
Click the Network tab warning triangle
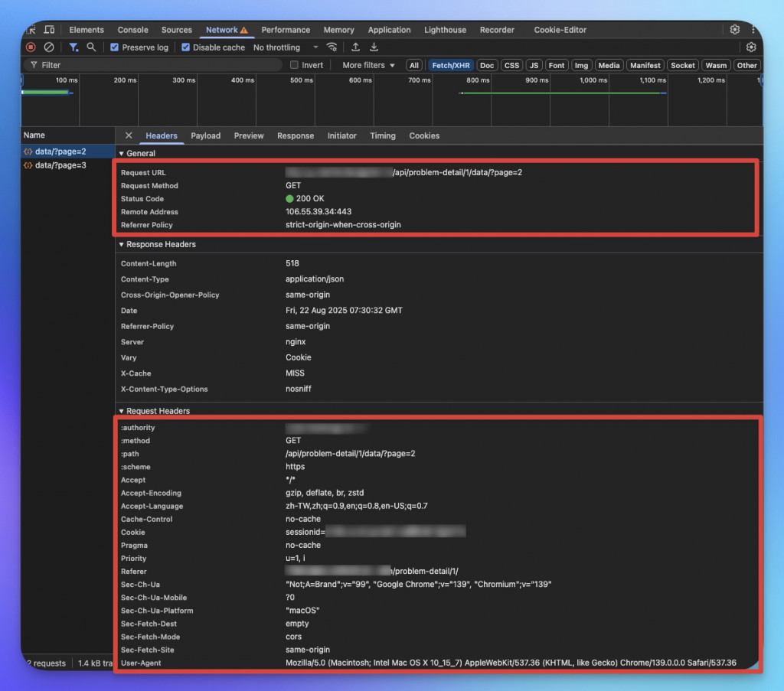tap(244, 30)
